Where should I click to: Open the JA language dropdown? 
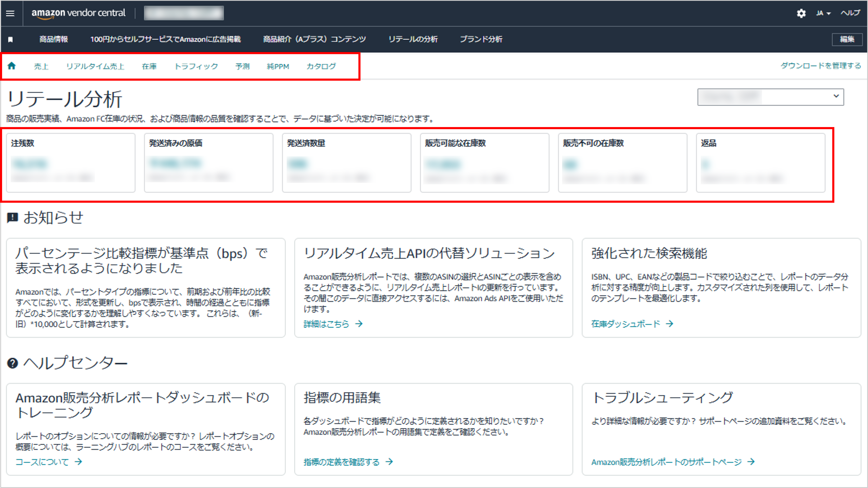823,13
